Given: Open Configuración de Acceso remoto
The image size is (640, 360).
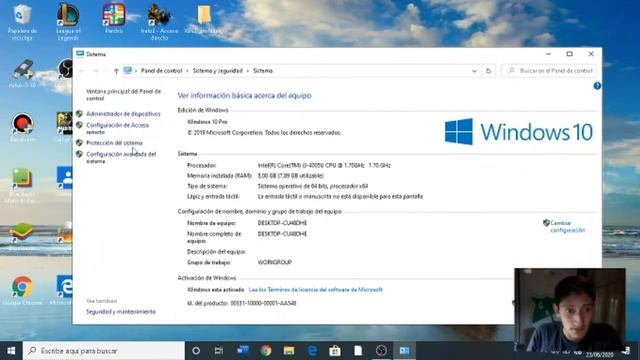Looking at the screenshot, I should pos(118,129).
